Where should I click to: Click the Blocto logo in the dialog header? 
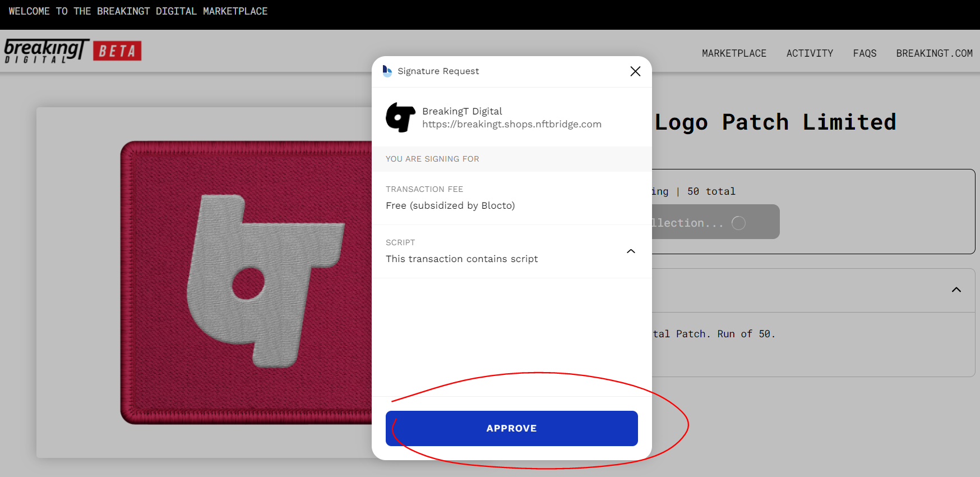[387, 71]
